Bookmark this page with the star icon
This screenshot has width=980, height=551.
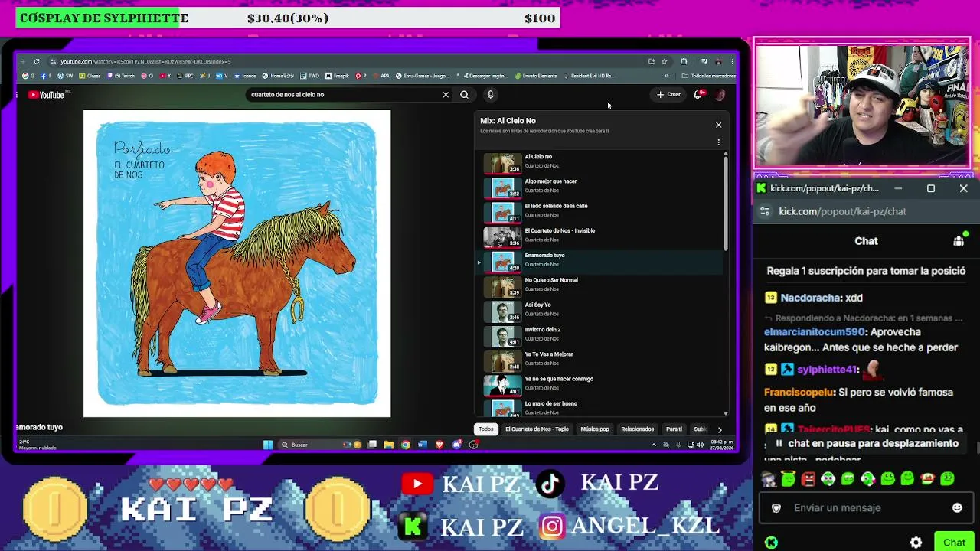(x=664, y=61)
